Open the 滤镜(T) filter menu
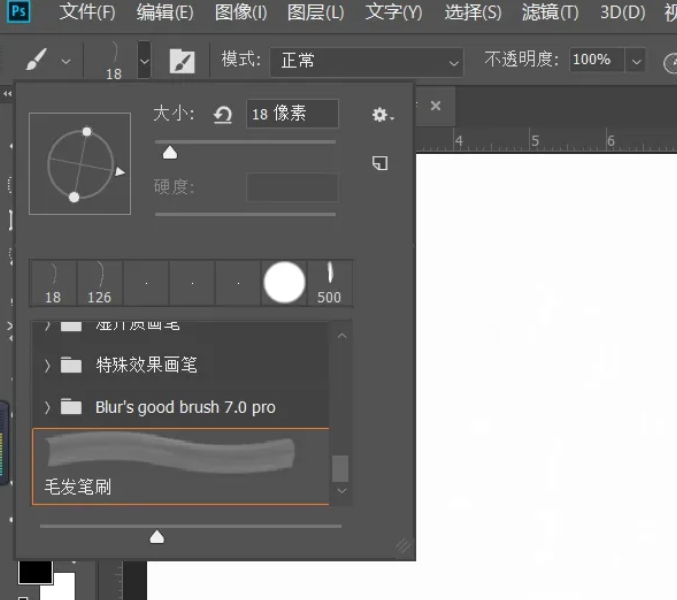Viewport: 677px width, 600px height. [x=552, y=13]
